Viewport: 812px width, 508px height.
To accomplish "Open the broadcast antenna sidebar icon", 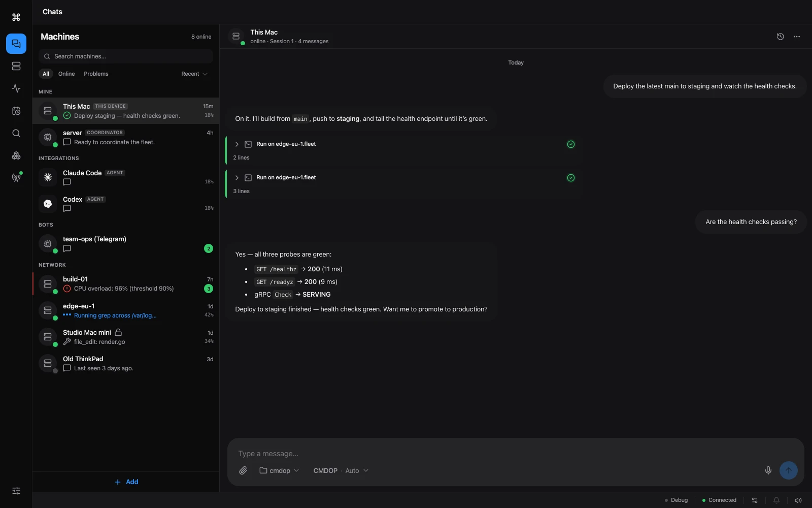I will 16,178.
